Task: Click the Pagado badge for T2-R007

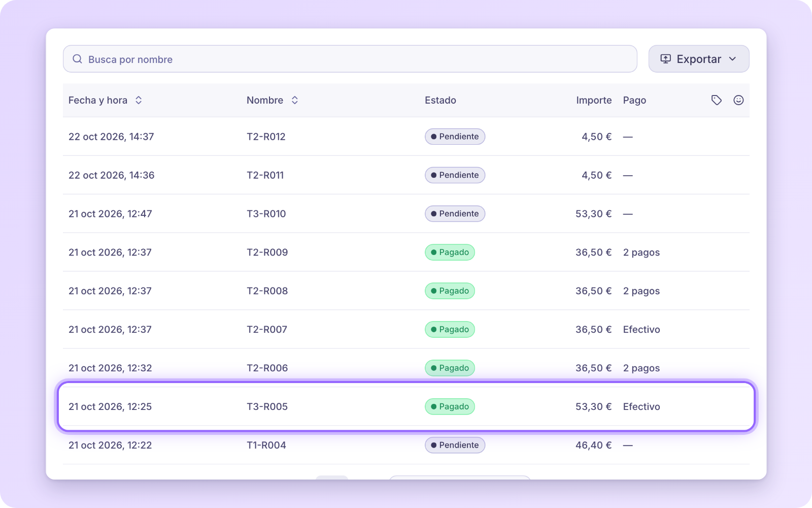Action: pos(450,330)
